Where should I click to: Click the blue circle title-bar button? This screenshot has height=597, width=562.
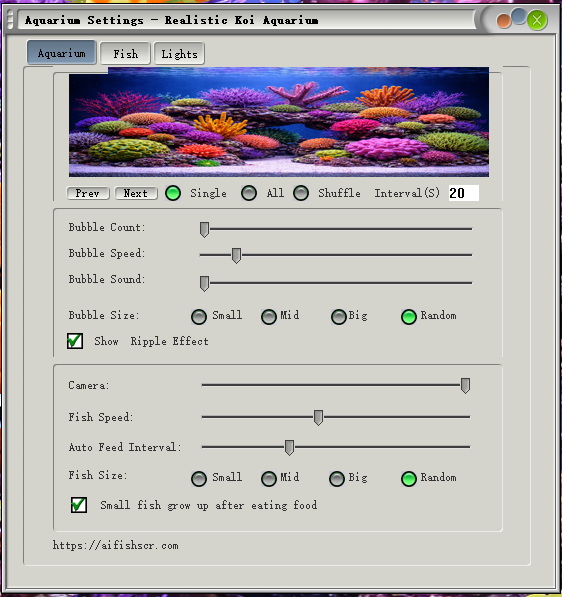tap(518, 17)
